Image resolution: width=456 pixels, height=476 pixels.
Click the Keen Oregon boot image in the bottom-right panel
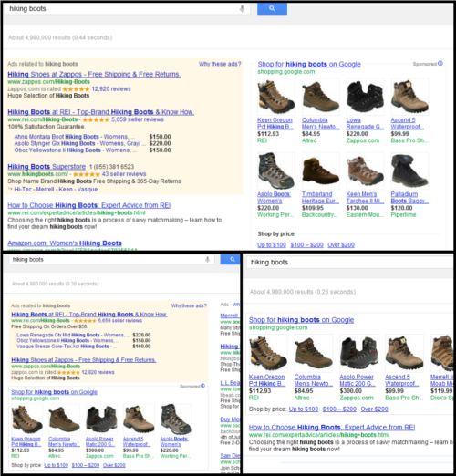click(268, 354)
